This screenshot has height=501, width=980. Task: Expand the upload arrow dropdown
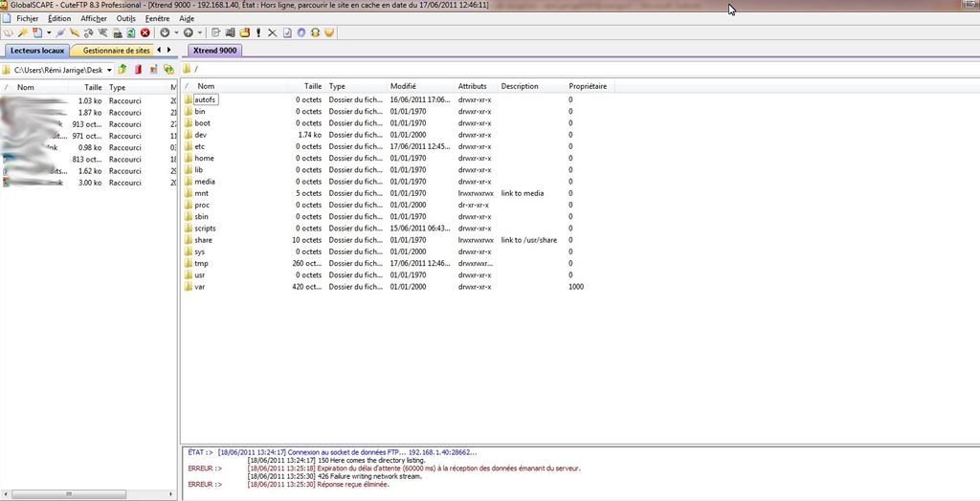[198, 33]
